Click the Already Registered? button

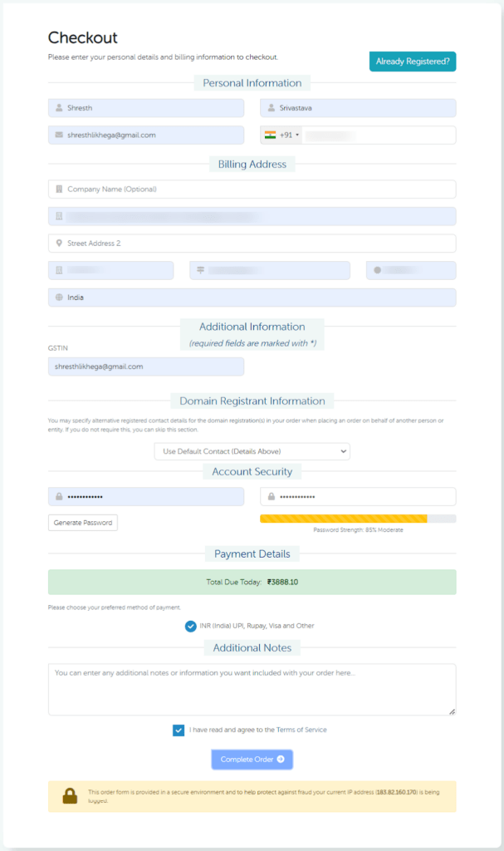click(x=412, y=61)
